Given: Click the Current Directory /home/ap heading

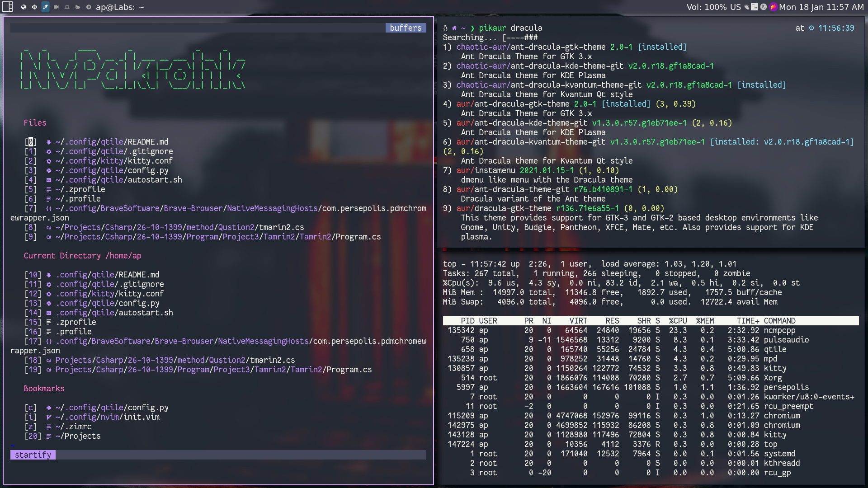Looking at the screenshot, I should point(82,256).
